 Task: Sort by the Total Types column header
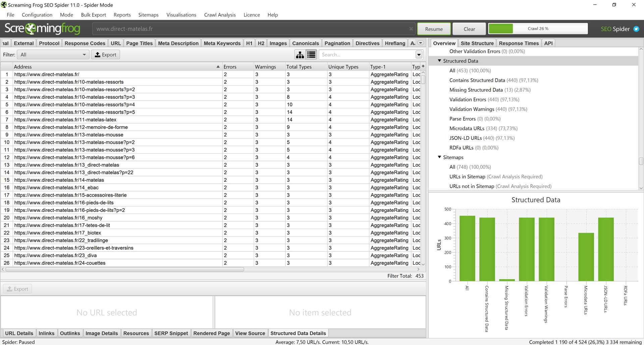[x=306, y=67]
